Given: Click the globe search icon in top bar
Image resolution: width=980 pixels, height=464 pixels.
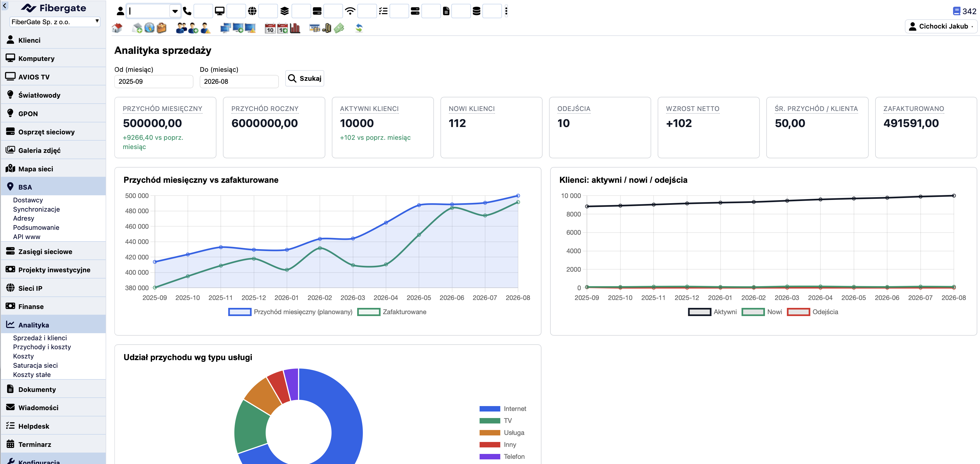Looking at the screenshot, I should click(x=252, y=11).
